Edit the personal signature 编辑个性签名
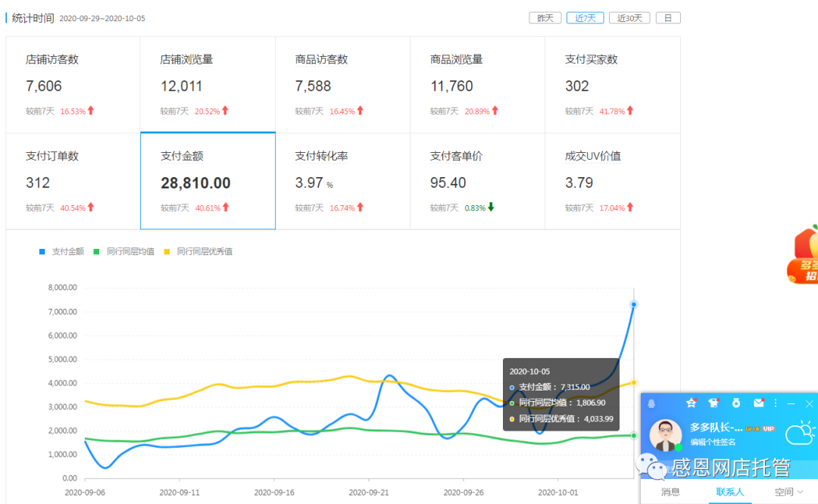This screenshot has height=504, width=818. click(713, 442)
